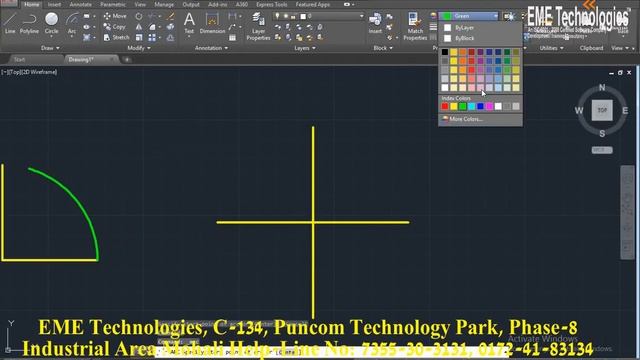Select the Rotate tool icon
Image resolution: width=640 pixels, height=360 pixels.
(139, 16)
